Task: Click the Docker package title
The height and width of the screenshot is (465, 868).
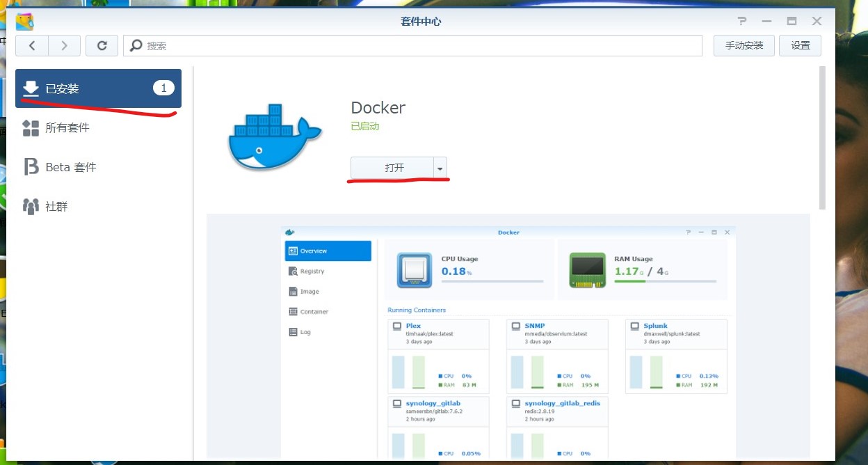Action: 378,108
